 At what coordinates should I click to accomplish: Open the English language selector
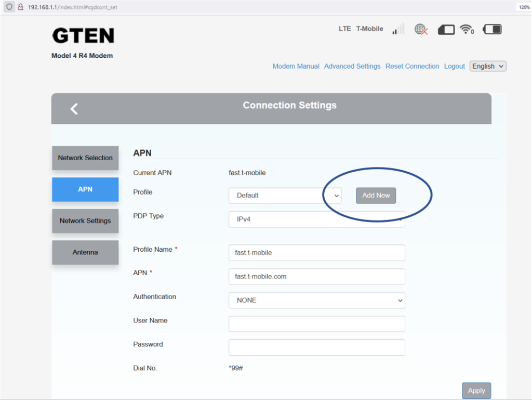487,66
